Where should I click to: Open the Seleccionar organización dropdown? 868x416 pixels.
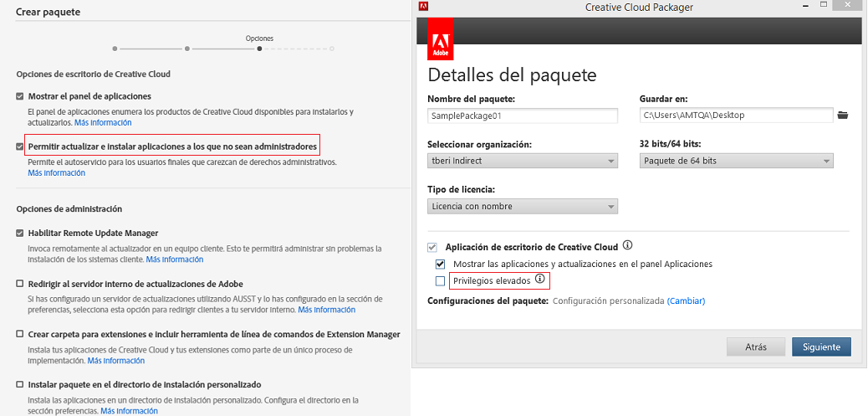pyautogui.click(x=522, y=161)
